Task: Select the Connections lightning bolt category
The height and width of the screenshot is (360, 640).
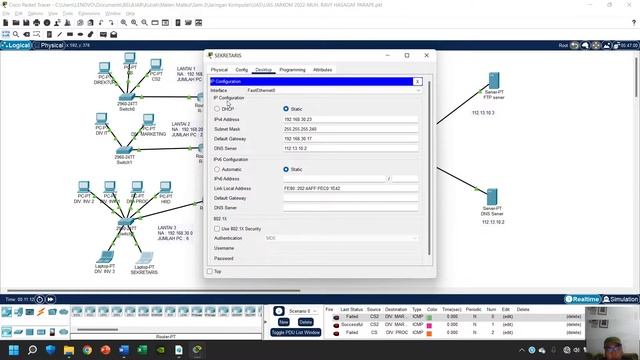Action: click(x=41, y=312)
